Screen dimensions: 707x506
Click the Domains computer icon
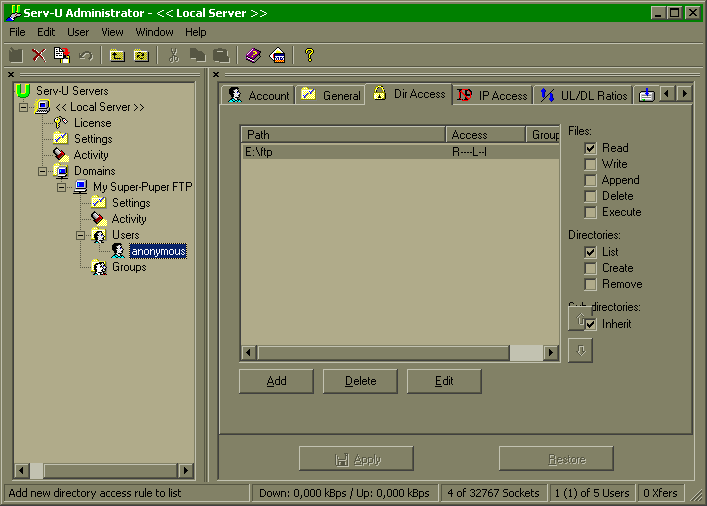(61, 171)
